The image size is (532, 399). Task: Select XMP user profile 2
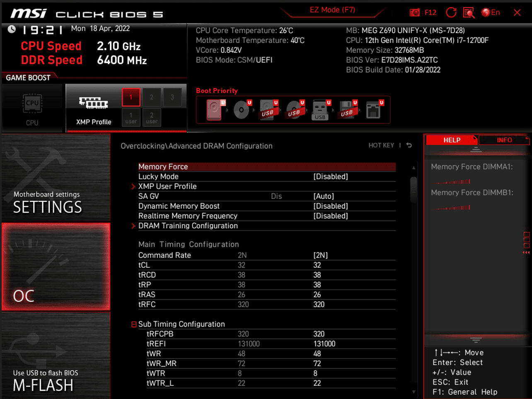(152, 118)
